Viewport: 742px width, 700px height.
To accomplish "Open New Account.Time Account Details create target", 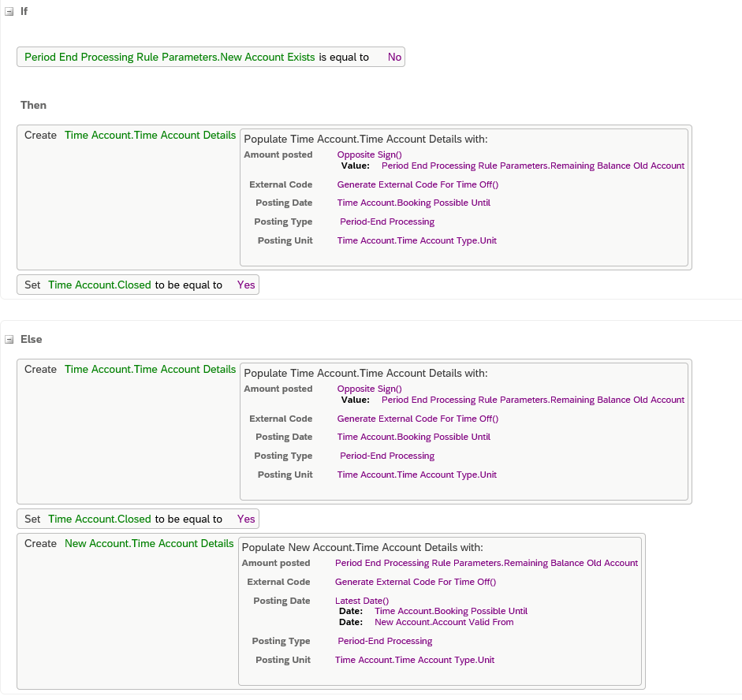I will (x=149, y=543).
